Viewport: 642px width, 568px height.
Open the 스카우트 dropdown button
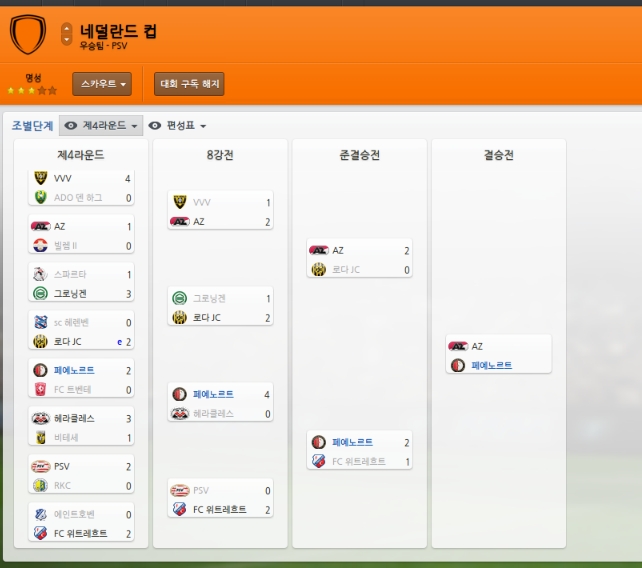(x=102, y=84)
